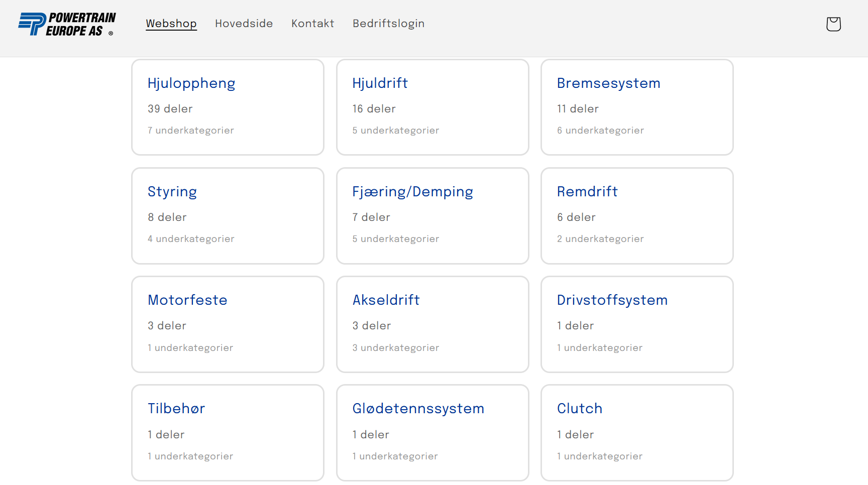The width and height of the screenshot is (868, 485).
Task: Click "3 underkategorier" under Akseldrift
Action: [x=396, y=348]
